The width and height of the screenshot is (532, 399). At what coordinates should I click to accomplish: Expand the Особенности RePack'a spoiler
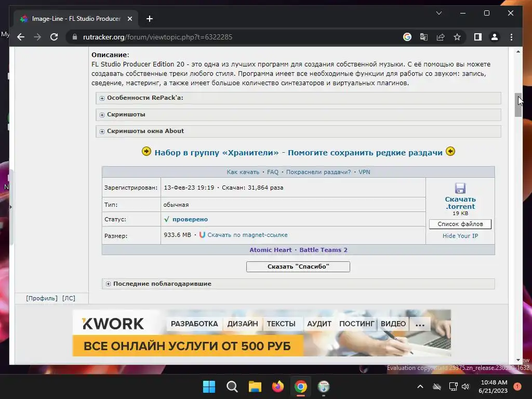[x=299, y=98]
